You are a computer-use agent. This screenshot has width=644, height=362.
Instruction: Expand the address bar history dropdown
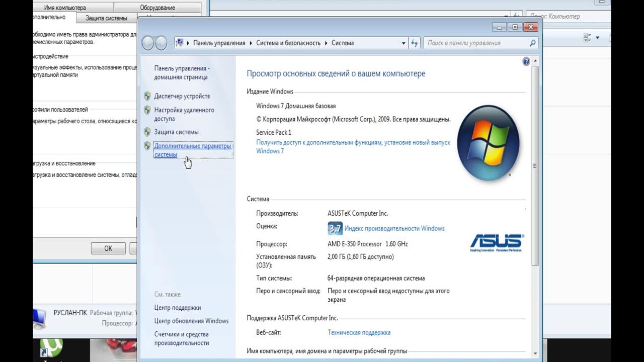coord(404,43)
